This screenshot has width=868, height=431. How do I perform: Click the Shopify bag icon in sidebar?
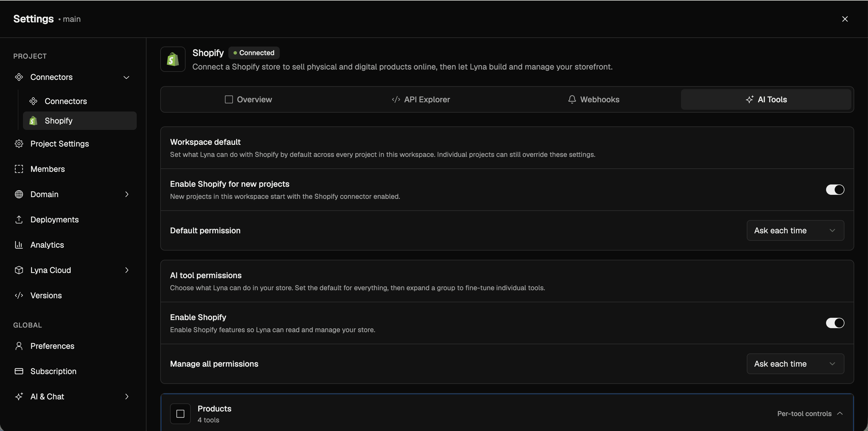pyautogui.click(x=33, y=121)
